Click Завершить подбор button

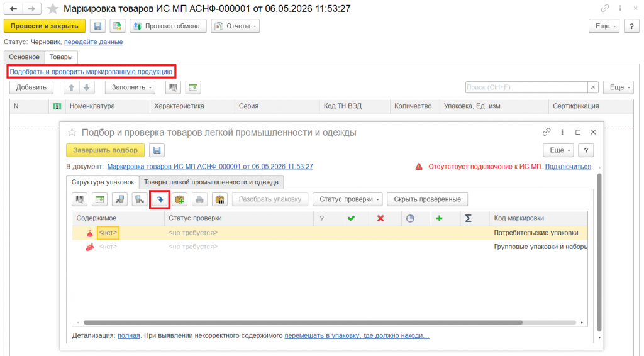tap(105, 150)
